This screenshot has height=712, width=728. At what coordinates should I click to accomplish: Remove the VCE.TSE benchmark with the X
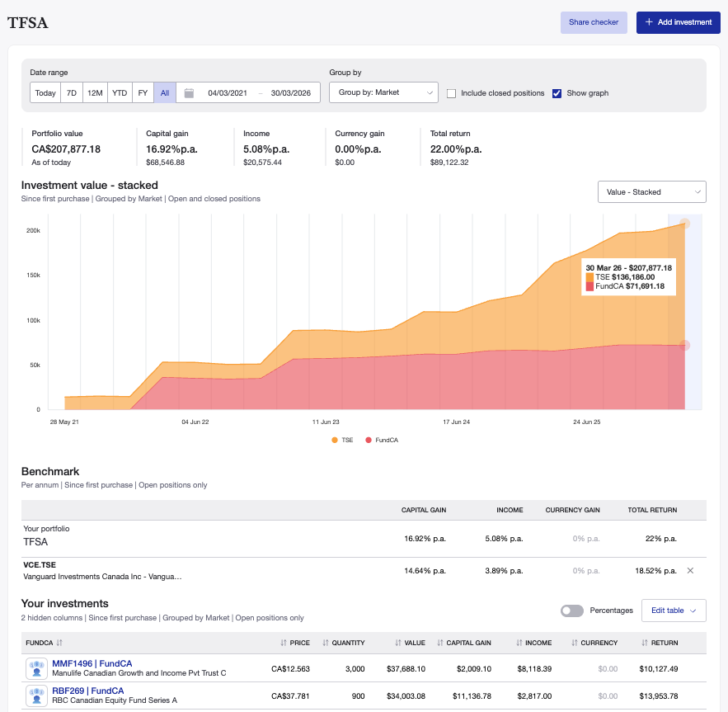pos(690,570)
